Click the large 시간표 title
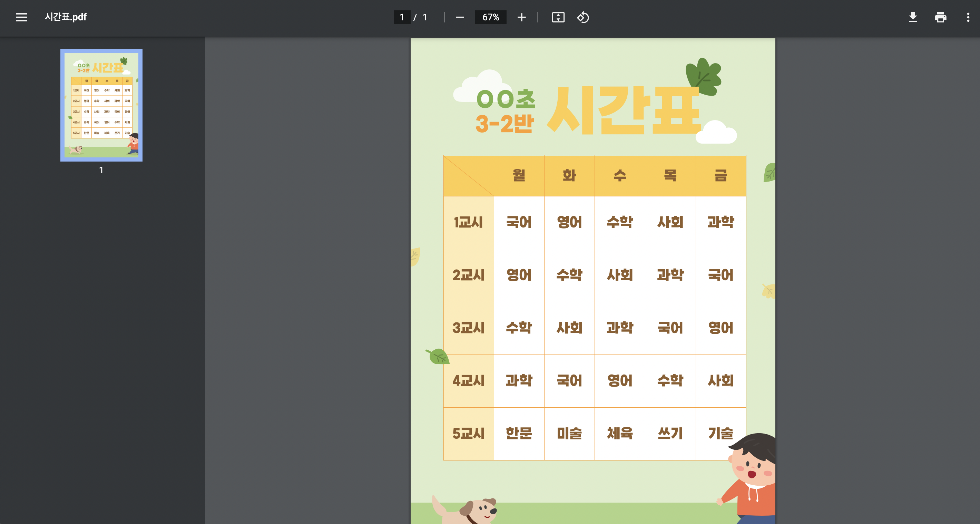Screen dimensions: 980x524 [x=625, y=110]
